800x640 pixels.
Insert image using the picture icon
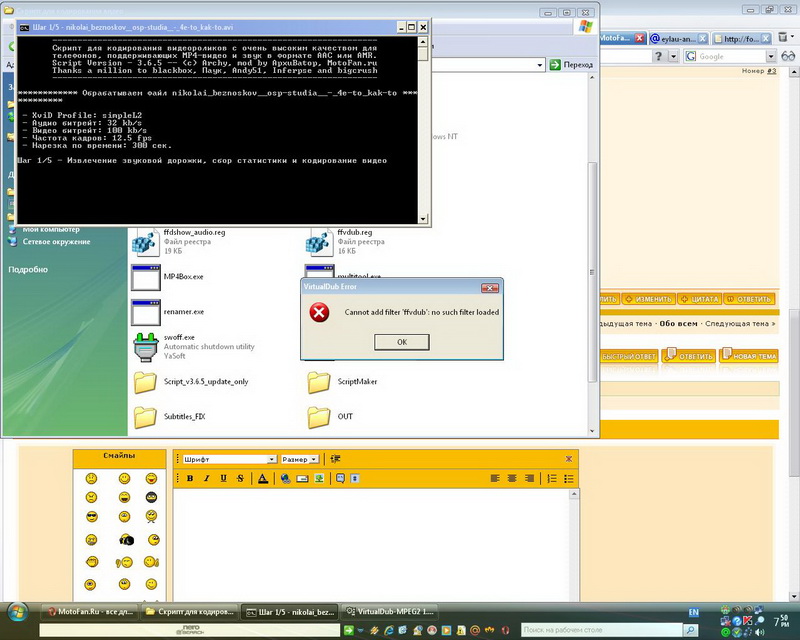coord(319,478)
